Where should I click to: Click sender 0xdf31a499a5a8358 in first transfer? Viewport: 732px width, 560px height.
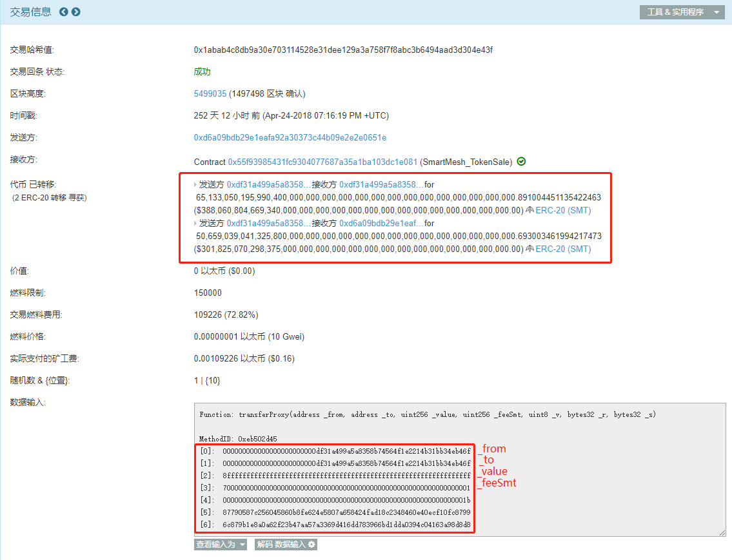point(268,185)
